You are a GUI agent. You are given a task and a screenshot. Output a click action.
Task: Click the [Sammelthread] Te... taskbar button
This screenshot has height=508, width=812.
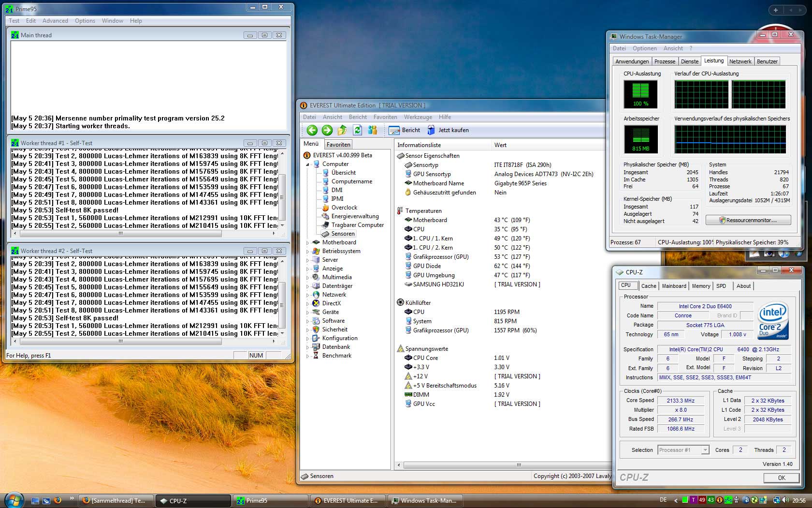pos(116,501)
